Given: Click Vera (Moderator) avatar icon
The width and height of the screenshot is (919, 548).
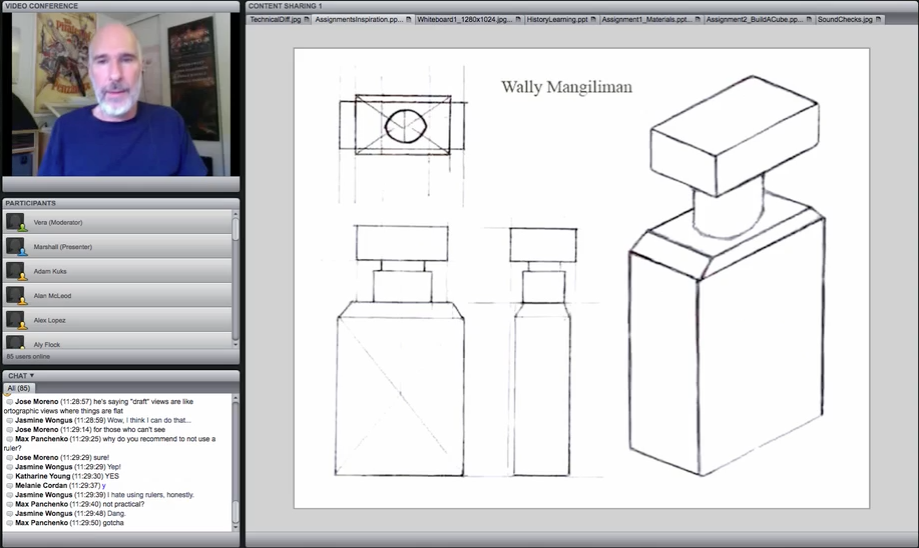Looking at the screenshot, I should pos(16,222).
